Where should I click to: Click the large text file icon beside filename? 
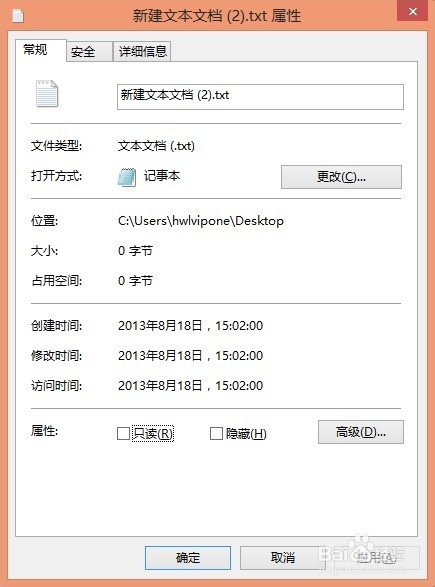pyautogui.click(x=47, y=94)
